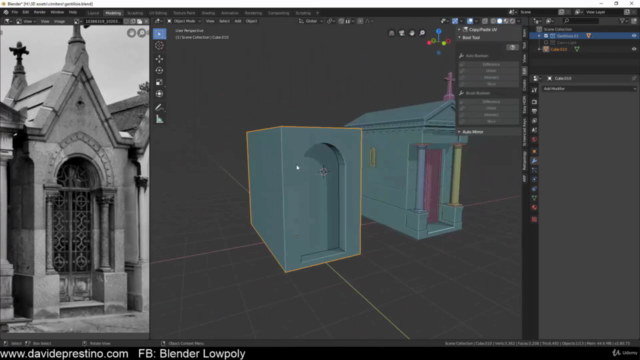The width and height of the screenshot is (640, 360).
Task: Toggle X-ray mode in viewport header
Action: click(x=485, y=21)
